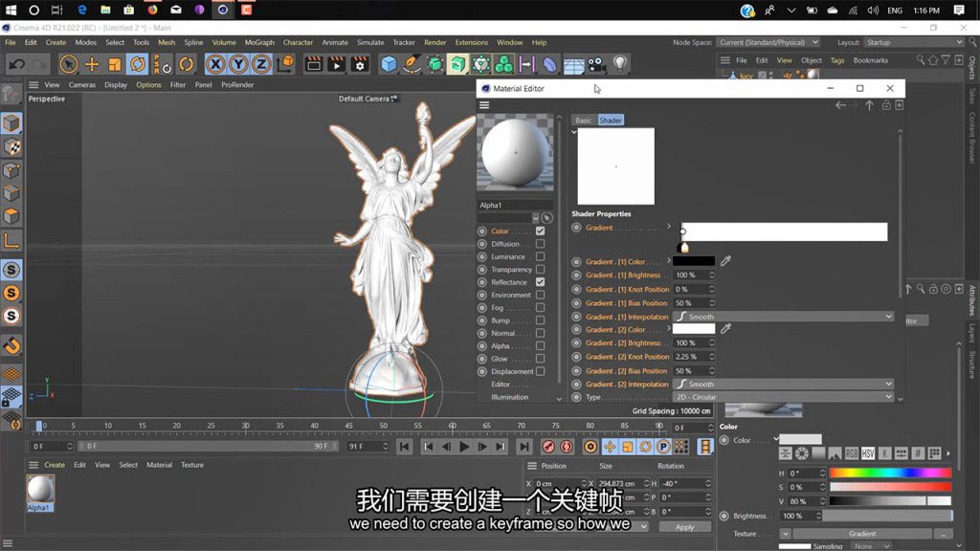Play the animation forward
This screenshot has height=551, width=980.
click(464, 446)
